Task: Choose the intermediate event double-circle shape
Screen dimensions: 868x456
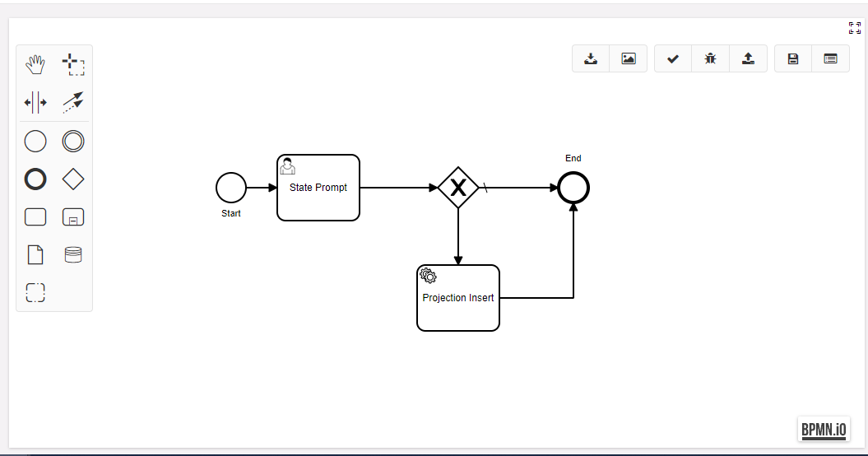Action: point(73,142)
